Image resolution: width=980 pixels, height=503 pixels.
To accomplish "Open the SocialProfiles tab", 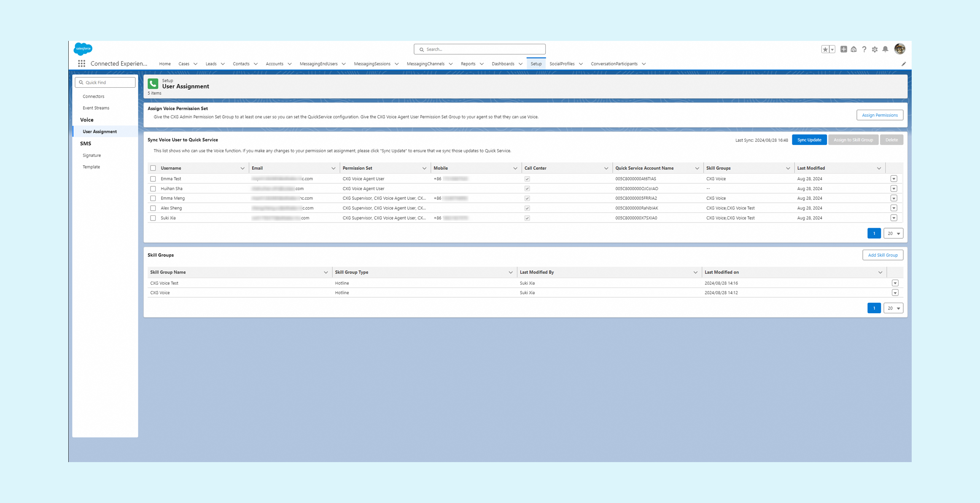I will click(x=562, y=64).
